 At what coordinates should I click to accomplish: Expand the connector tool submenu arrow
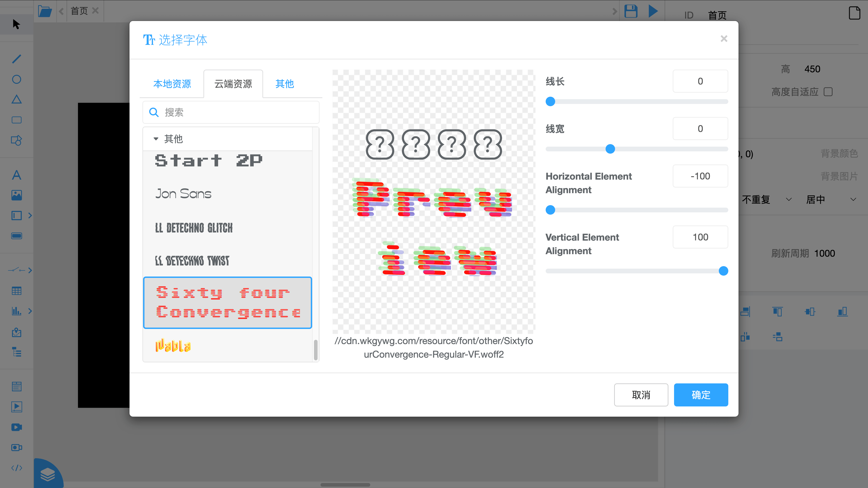coord(30,270)
